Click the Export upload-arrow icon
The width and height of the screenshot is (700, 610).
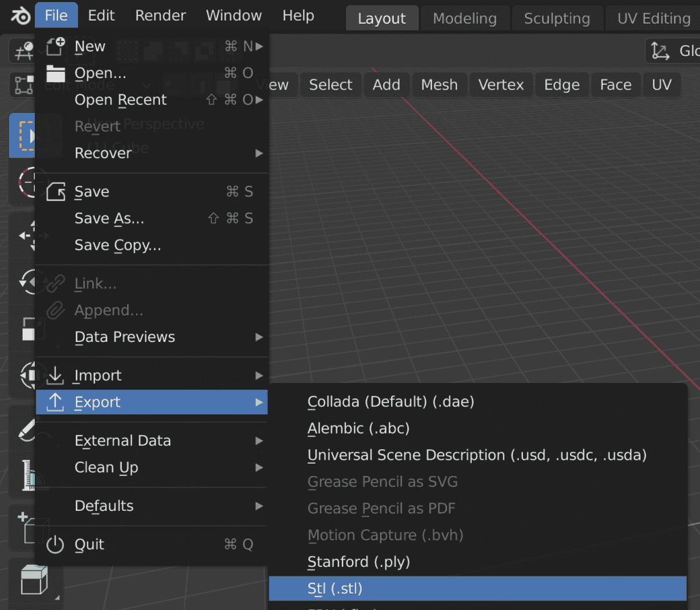tap(55, 402)
